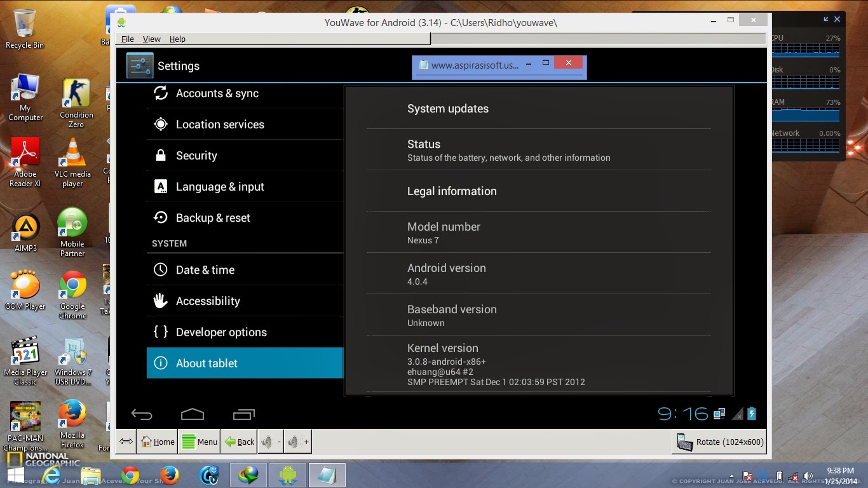
Task: Click the Android signal strength icon
Action: click(x=737, y=414)
